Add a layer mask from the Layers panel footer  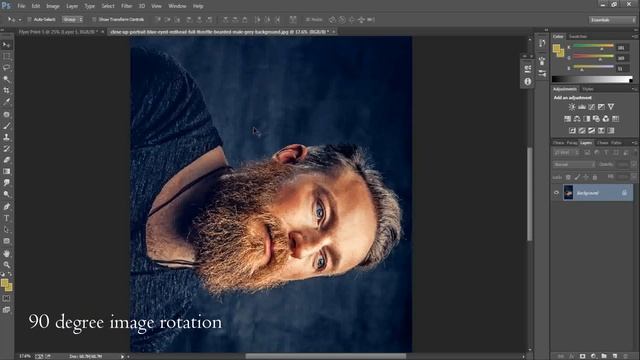click(582, 356)
